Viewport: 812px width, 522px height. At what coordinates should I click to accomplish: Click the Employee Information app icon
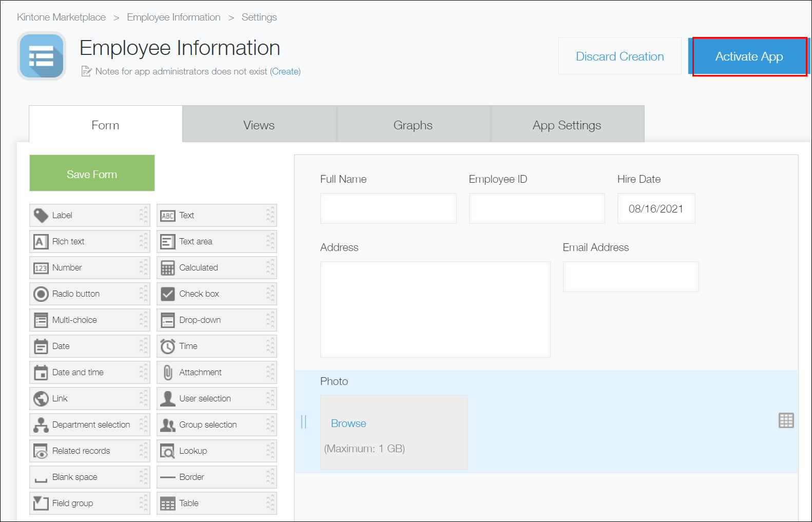point(42,56)
